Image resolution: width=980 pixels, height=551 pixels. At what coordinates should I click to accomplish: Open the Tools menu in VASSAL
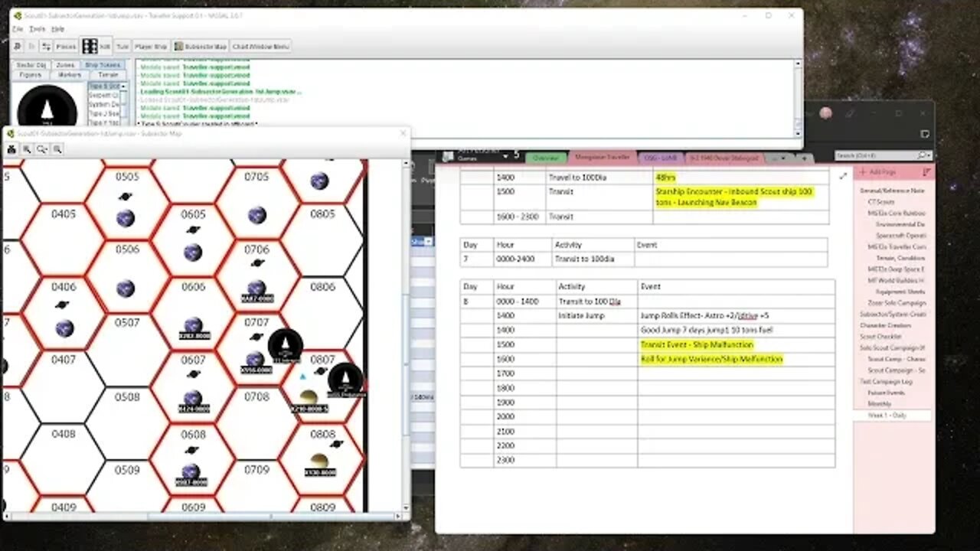(x=37, y=29)
